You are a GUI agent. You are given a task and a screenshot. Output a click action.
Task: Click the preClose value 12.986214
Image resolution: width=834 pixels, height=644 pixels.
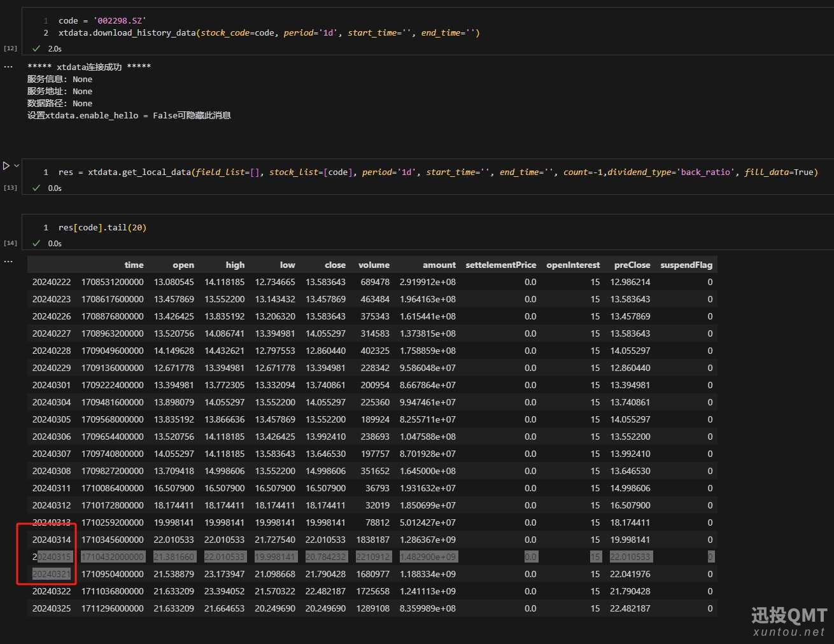point(630,282)
